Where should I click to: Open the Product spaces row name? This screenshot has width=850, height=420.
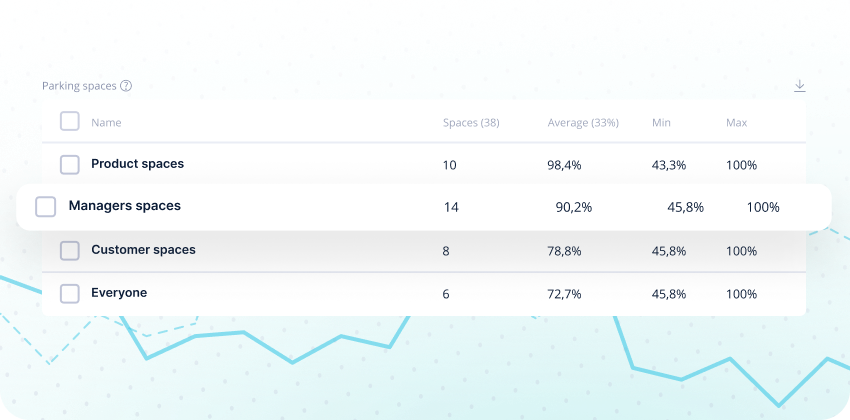pos(137,163)
